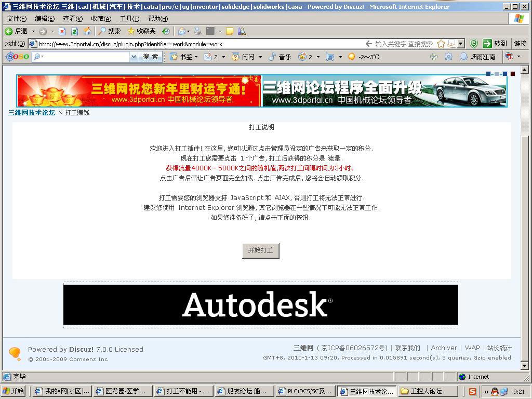Click the 转到 Go button
532x399 pixels.
[x=495, y=44]
